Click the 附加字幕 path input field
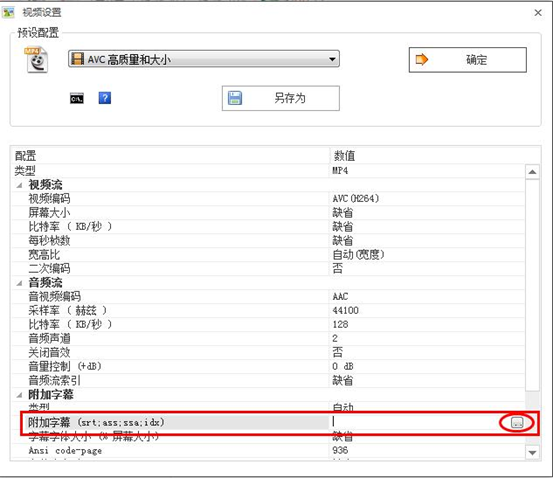Viewport: 553px width, 478px height. pos(420,422)
